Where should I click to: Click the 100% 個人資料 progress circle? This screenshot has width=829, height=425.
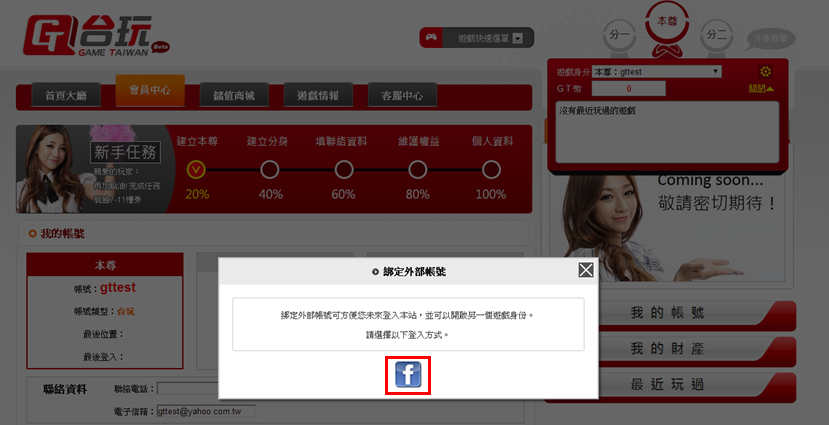click(491, 170)
